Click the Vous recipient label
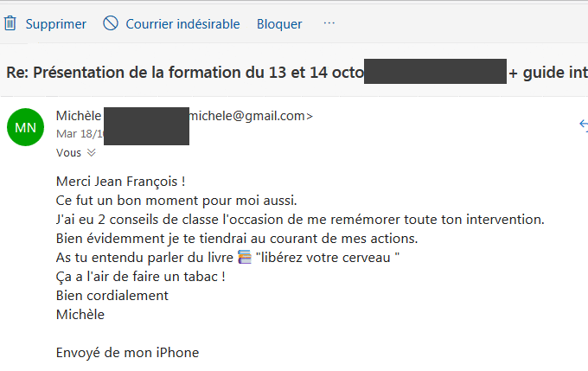Screen dimensions: 588x371 coord(68,153)
